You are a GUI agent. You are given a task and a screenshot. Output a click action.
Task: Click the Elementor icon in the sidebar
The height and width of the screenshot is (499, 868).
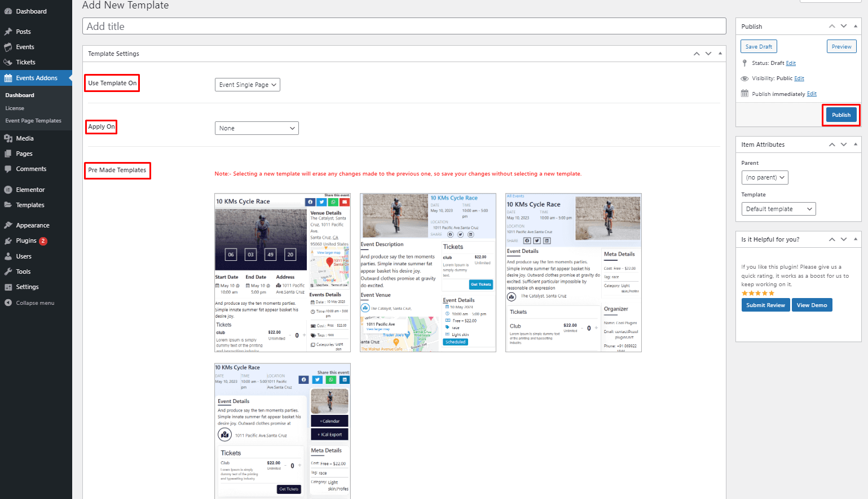(8, 190)
